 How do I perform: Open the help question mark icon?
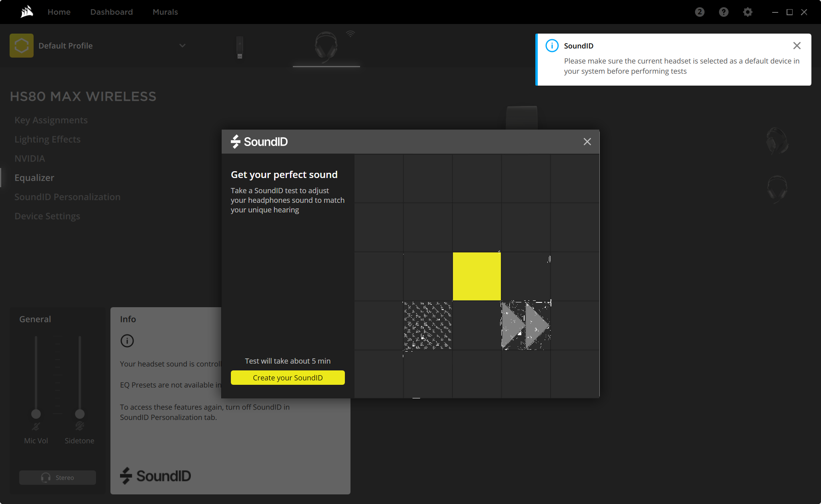click(x=723, y=12)
